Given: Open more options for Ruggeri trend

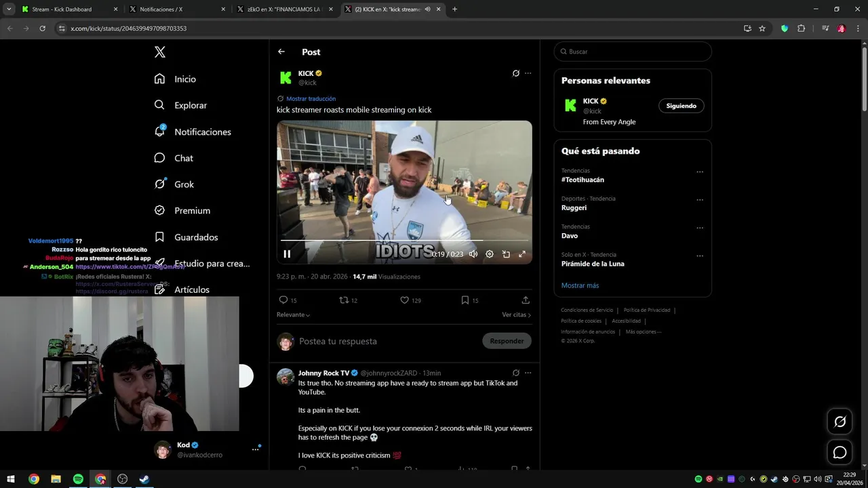Looking at the screenshot, I should point(700,200).
